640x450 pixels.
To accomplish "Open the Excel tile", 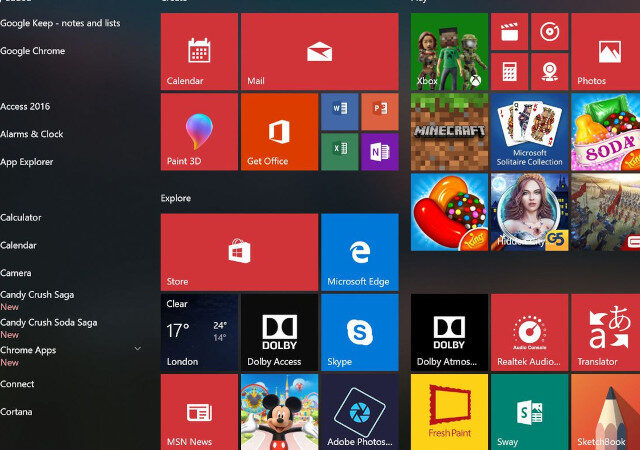I will click(x=339, y=151).
